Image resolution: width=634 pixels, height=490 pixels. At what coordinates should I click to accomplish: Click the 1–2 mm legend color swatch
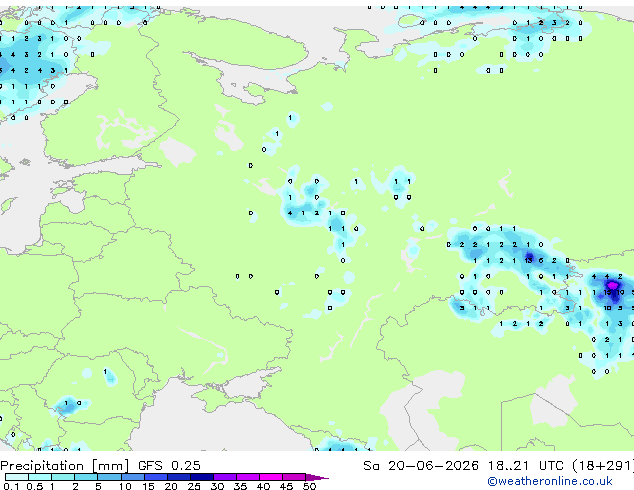pos(63,477)
